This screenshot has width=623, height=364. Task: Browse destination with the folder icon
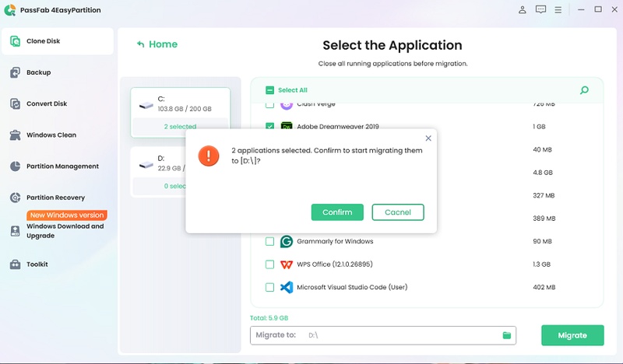tap(507, 335)
